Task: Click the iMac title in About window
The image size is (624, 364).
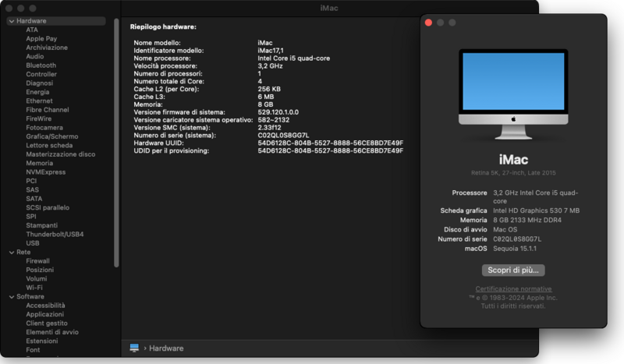Action: click(513, 160)
